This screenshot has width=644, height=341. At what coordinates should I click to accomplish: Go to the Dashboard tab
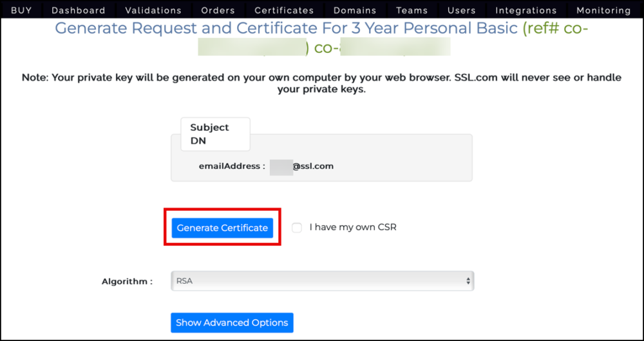click(x=79, y=10)
